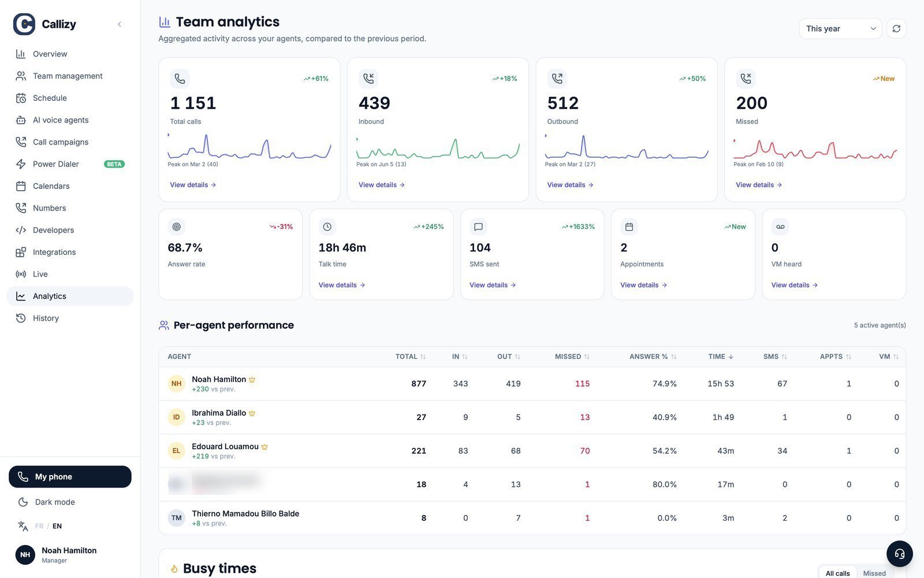Click the VM heard voicemail icon

pos(780,227)
